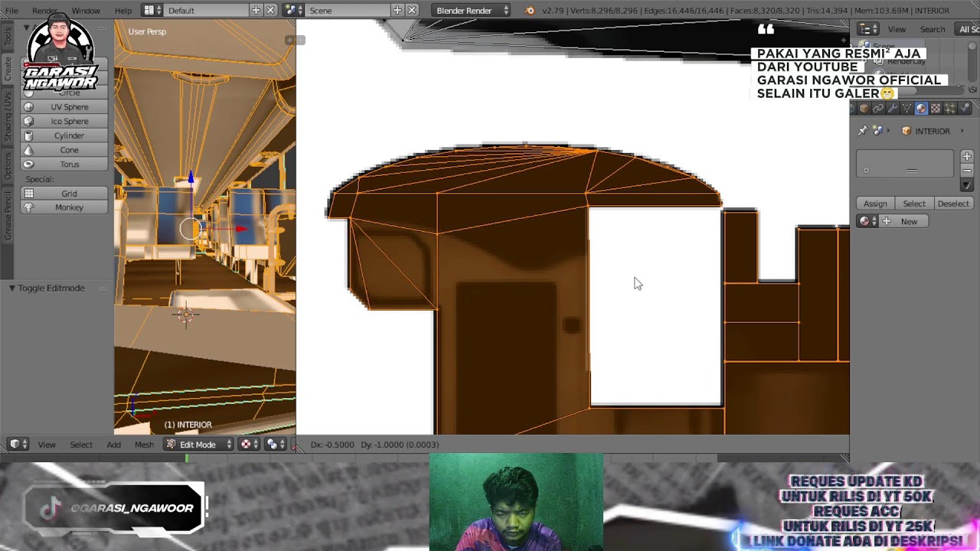Add a new scene with plus icon

397,10
